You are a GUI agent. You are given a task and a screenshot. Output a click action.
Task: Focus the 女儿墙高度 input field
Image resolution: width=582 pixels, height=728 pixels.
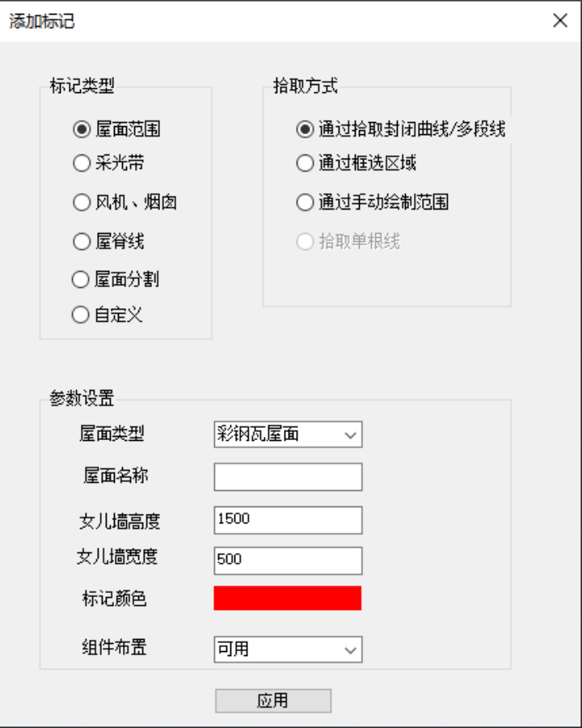pos(288,520)
